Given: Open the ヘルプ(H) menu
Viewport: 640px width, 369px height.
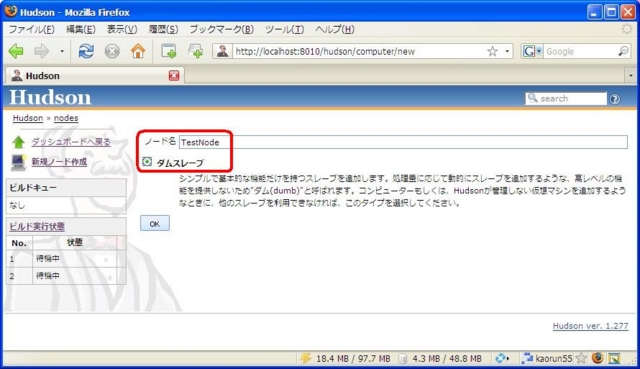Looking at the screenshot, I should [335, 29].
